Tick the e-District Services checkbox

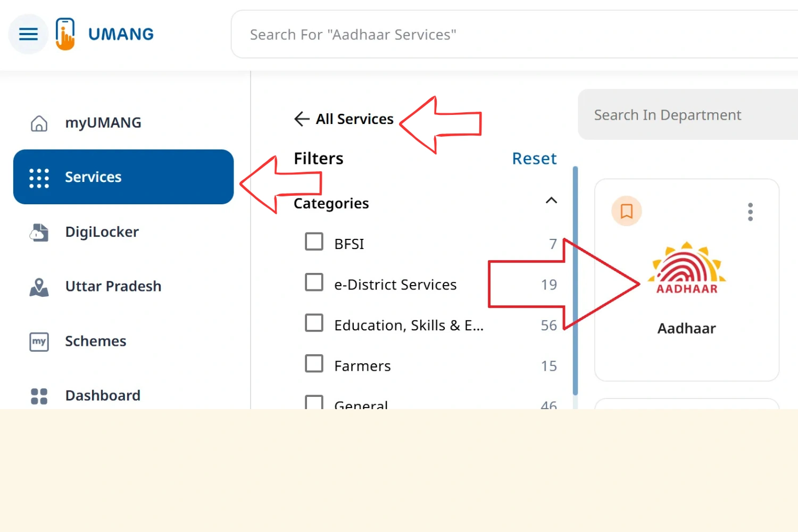tap(314, 282)
